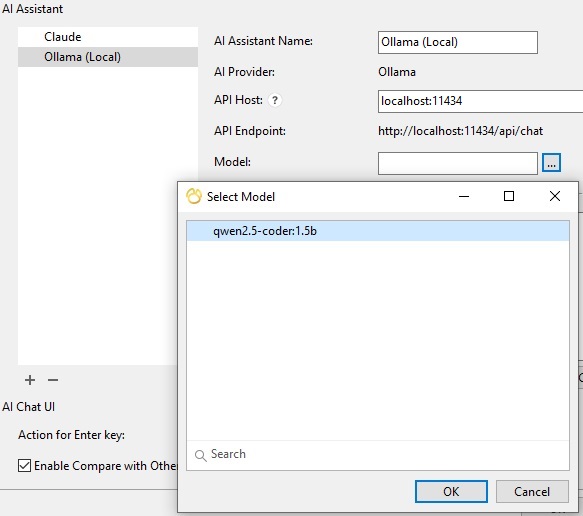Close the Select Model dialog

click(555, 196)
